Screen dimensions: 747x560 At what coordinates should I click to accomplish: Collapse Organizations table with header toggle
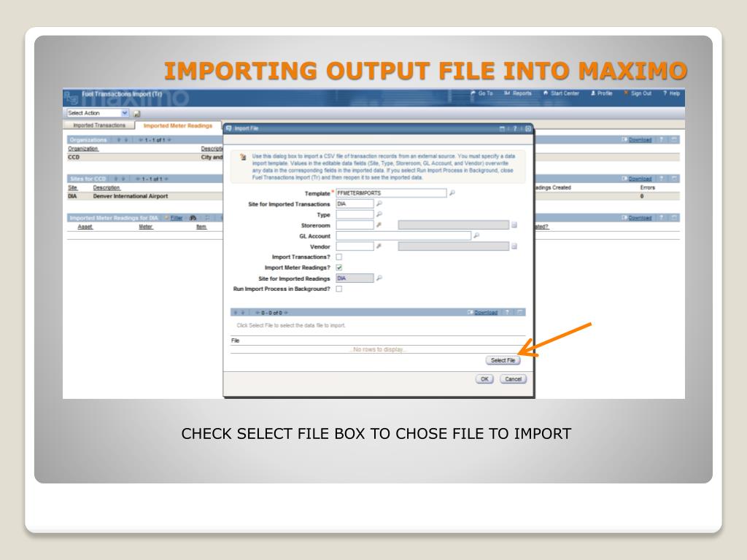673,139
